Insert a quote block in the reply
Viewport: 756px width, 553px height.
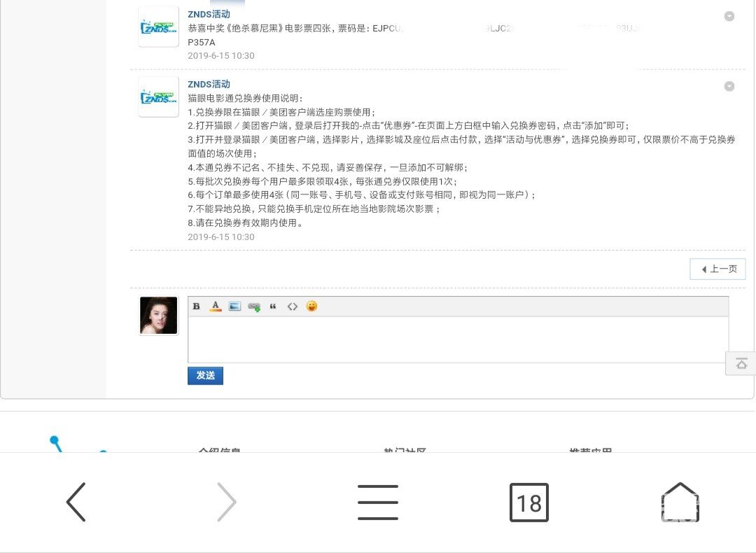(x=273, y=306)
